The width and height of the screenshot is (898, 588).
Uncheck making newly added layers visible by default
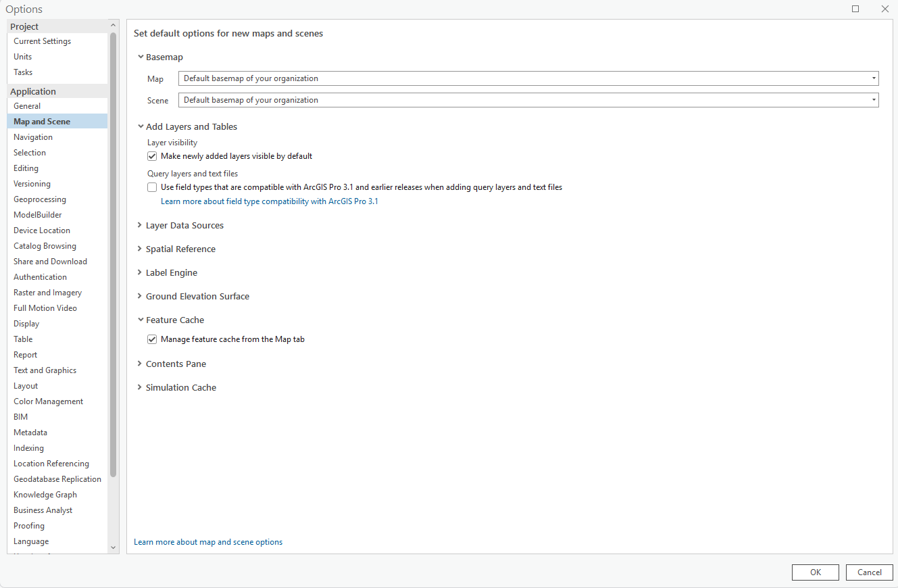click(x=152, y=155)
